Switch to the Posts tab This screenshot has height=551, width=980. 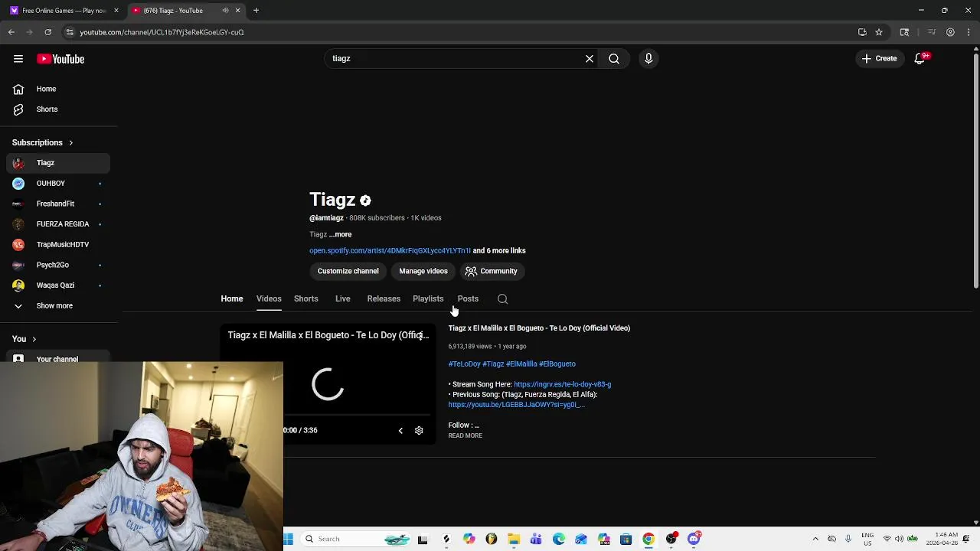[468, 298]
